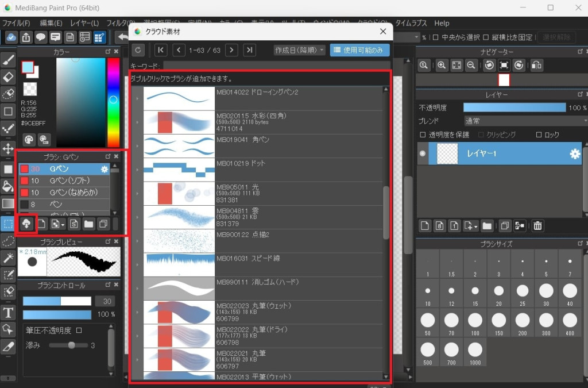Screen dimensions: 588x388
Task: Enable 透明度を保護 checkbox
Action: point(423,135)
